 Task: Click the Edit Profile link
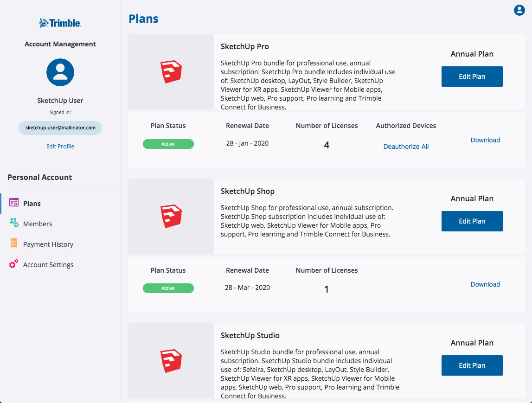pyautogui.click(x=60, y=146)
